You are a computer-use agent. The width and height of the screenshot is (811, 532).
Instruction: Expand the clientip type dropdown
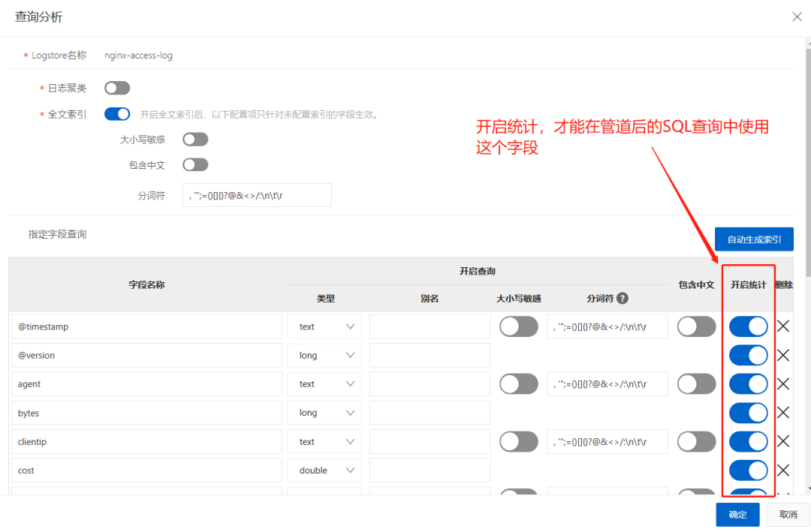pos(324,441)
